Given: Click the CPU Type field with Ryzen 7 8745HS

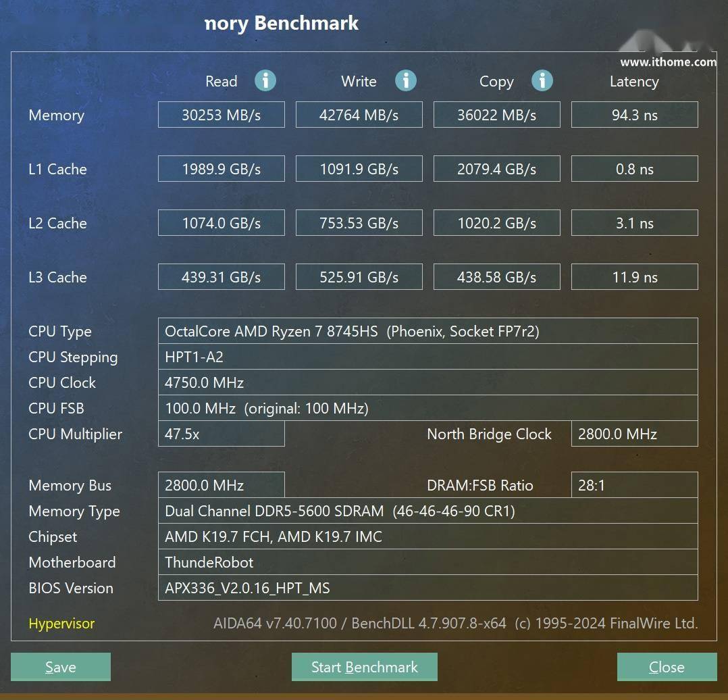Looking at the screenshot, I should point(428,331).
